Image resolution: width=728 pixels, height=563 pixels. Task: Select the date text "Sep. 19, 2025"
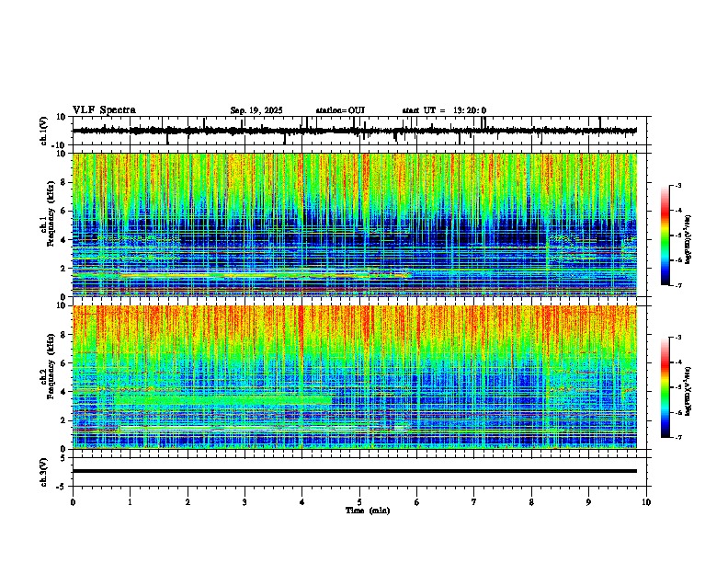point(256,110)
